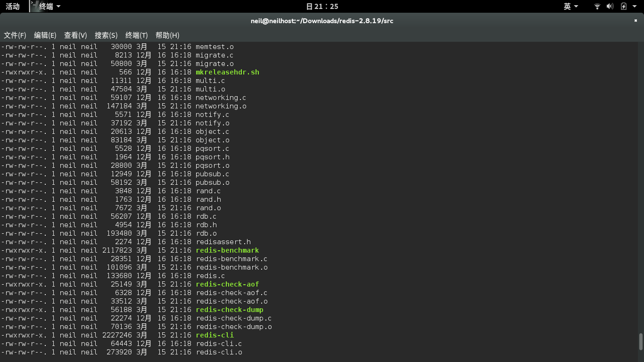Click the 活动 activities button
The height and width of the screenshot is (362, 644).
click(13, 6)
